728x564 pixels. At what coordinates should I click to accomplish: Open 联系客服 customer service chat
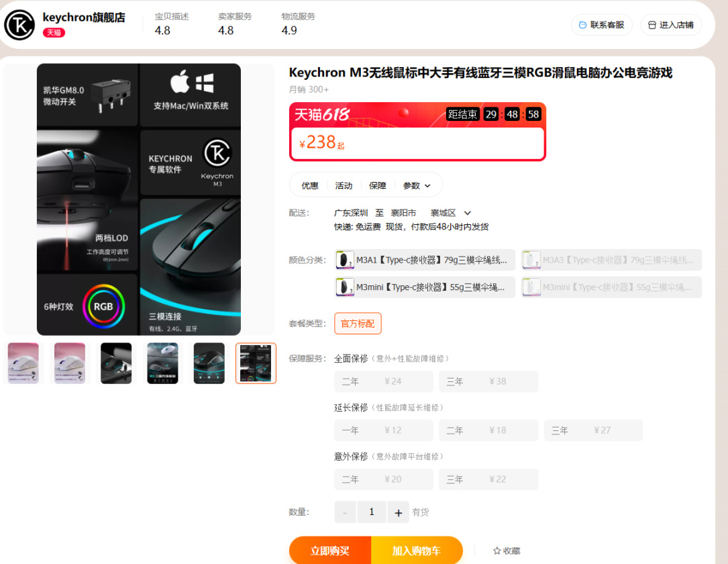click(601, 25)
